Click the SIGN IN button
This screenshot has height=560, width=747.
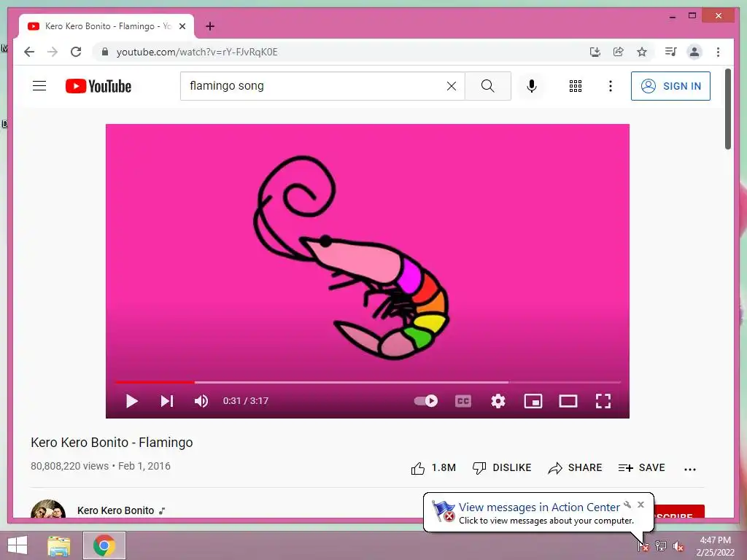tap(671, 86)
